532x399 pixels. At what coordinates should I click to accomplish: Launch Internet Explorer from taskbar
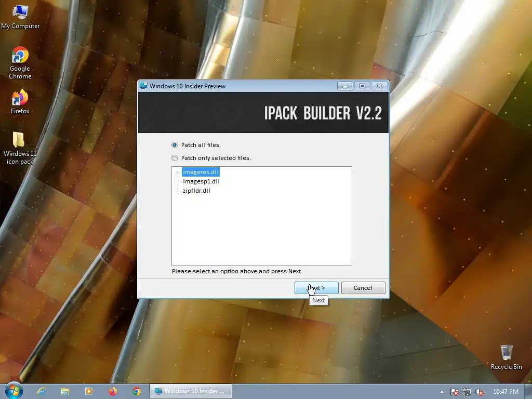point(42,391)
